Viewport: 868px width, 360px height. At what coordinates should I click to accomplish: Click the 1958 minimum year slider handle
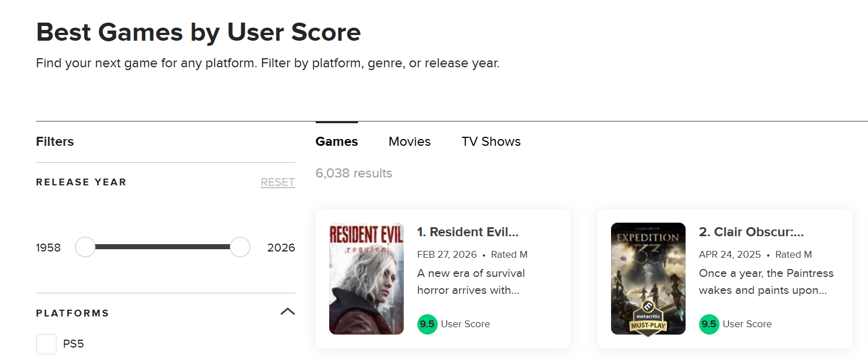click(x=85, y=247)
